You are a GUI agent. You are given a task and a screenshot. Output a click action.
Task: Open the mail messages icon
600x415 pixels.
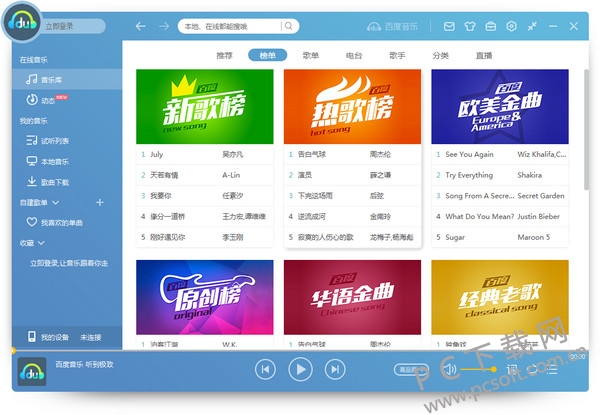[449, 26]
